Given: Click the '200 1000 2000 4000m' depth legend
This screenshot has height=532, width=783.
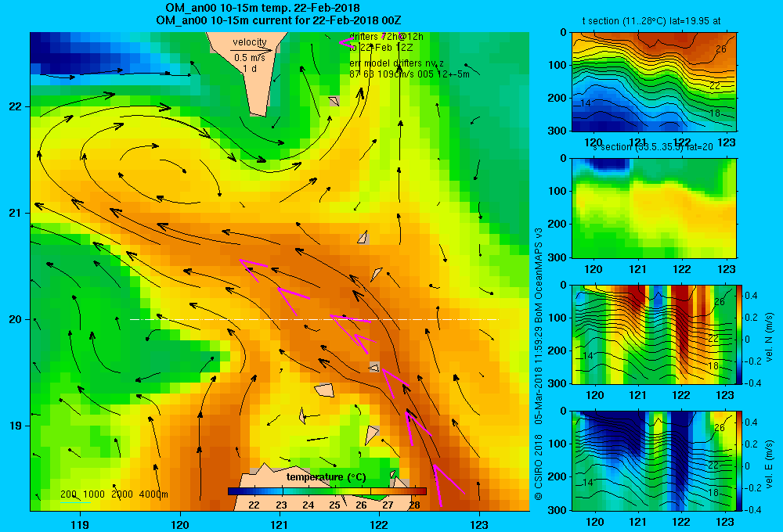Looking at the screenshot, I should click(x=114, y=494).
